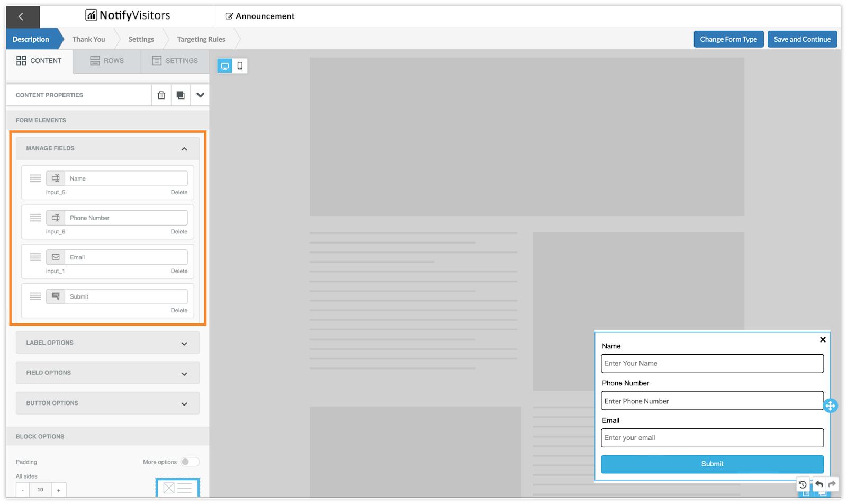
Task: Delete the Email field
Action: point(179,271)
